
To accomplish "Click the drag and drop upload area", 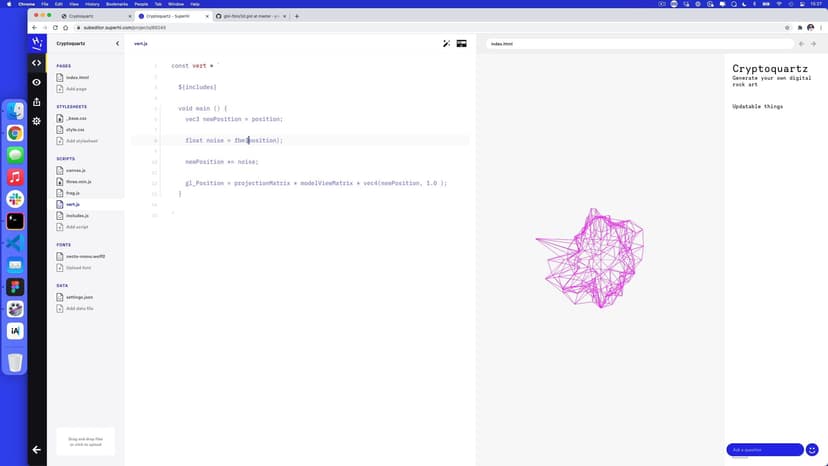I will [85, 441].
